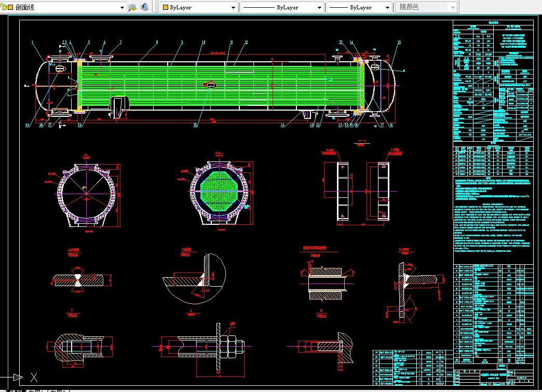The height and width of the screenshot is (392, 542).
Task: Click balloon number 1 at the left head
Action: [33, 43]
